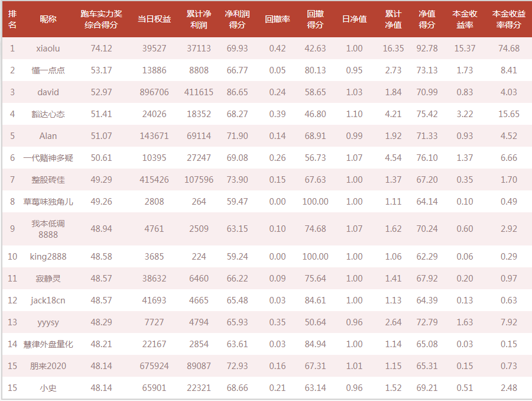
Task: Select the david nickname cell
Action: [x=48, y=92]
